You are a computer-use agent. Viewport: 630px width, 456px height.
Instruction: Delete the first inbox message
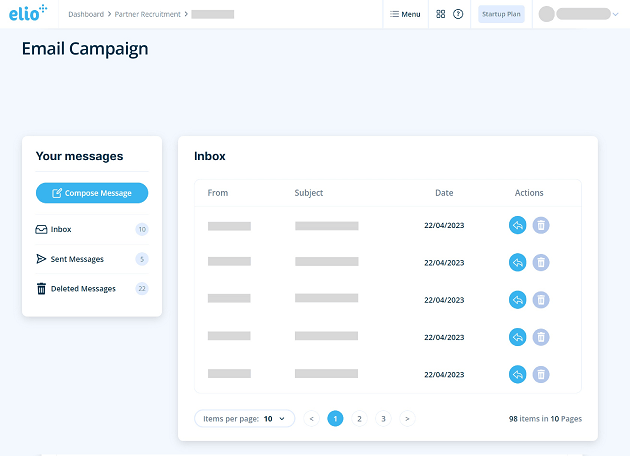coord(541,225)
